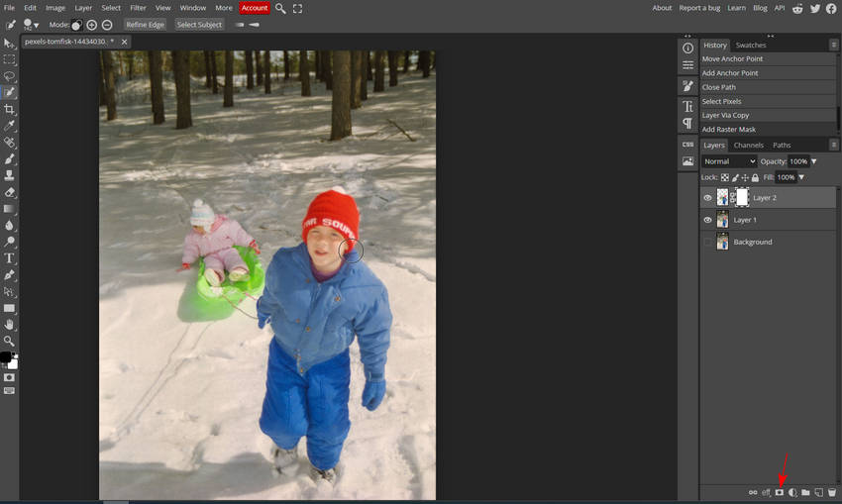842x504 pixels.
Task: Open Layer Effects (eff) icon below layers
Action: pos(766,492)
